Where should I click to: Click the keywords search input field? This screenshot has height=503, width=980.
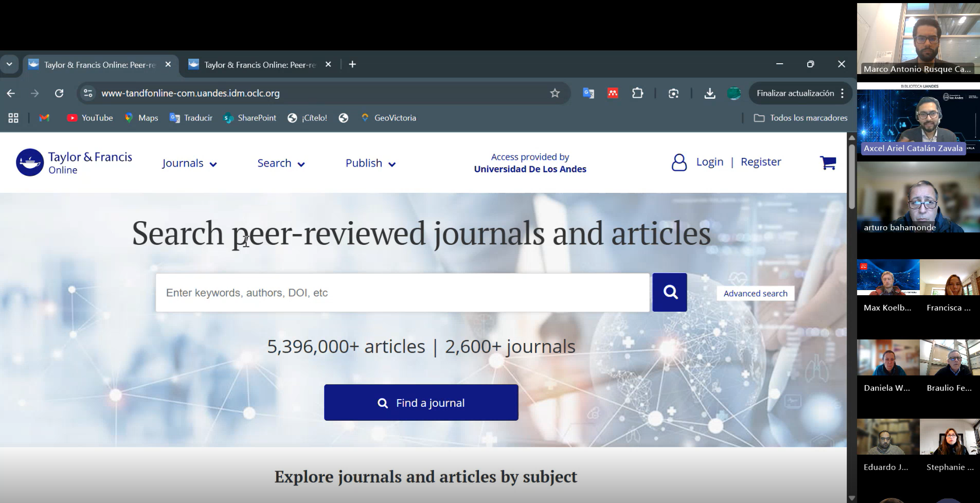point(402,293)
